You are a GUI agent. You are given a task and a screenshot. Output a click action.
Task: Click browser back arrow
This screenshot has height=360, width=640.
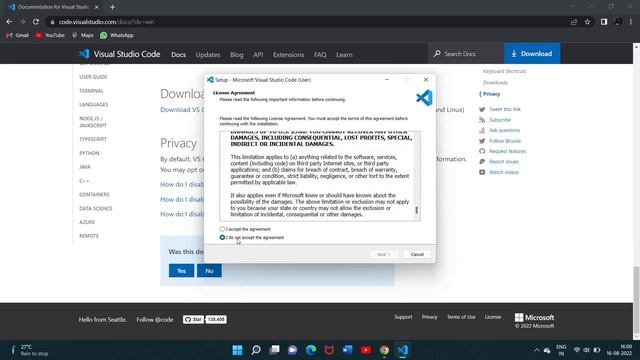click(x=9, y=22)
